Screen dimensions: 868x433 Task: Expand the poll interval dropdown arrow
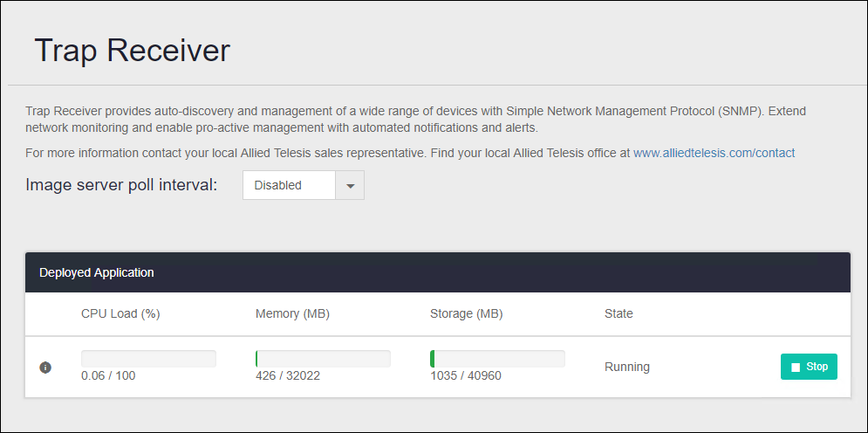350,185
